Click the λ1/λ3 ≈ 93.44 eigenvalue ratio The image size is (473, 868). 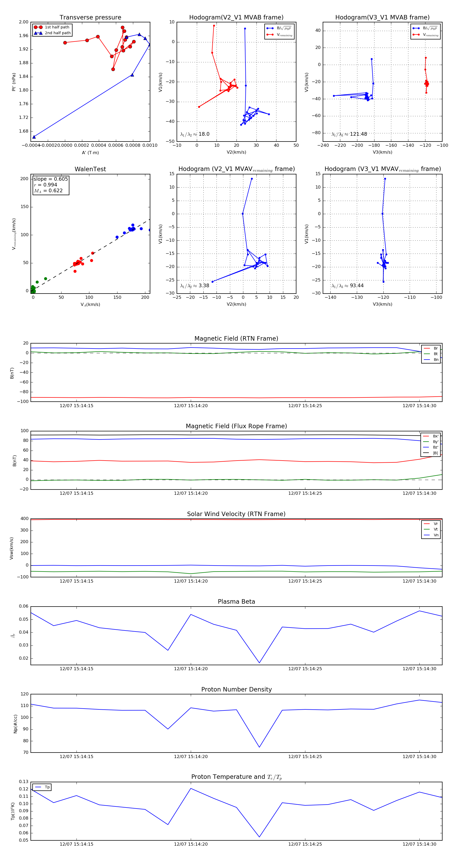(347, 286)
